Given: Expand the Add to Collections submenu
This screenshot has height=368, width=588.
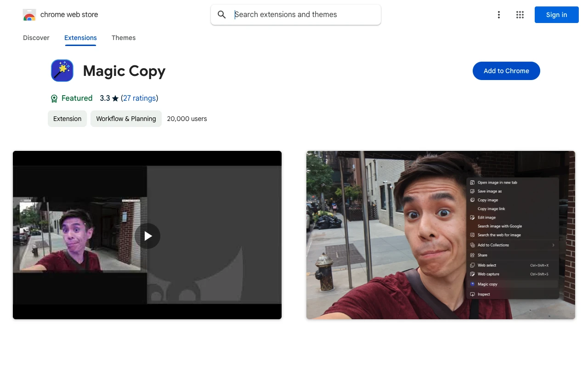Looking at the screenshot, I should (x=553, y=245).
